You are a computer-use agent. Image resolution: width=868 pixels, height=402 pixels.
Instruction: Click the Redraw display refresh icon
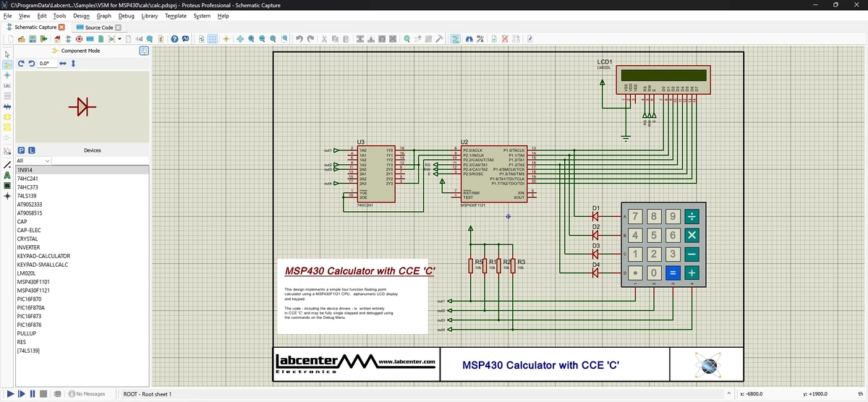[x=201, y=38]
